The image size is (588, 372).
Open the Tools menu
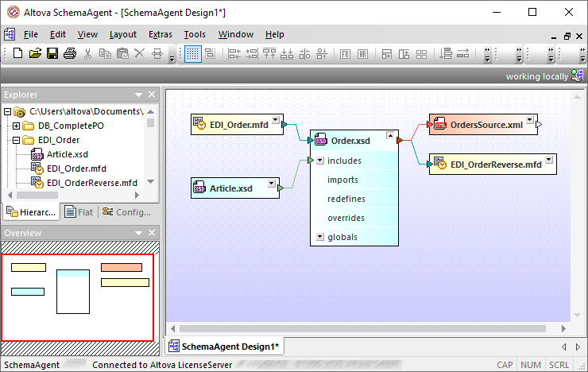(x=195, y=34)
